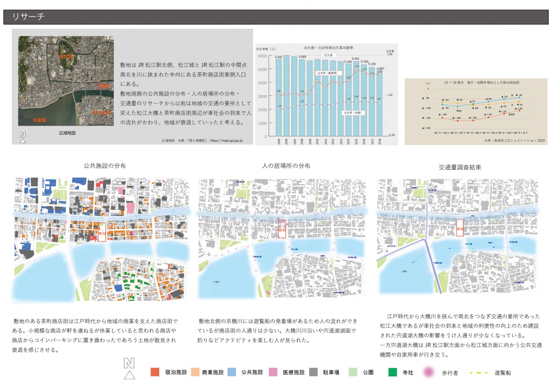Click the aerial 広域地図 photo
This screenshot has width=552, height=392.
click(66, 81)
